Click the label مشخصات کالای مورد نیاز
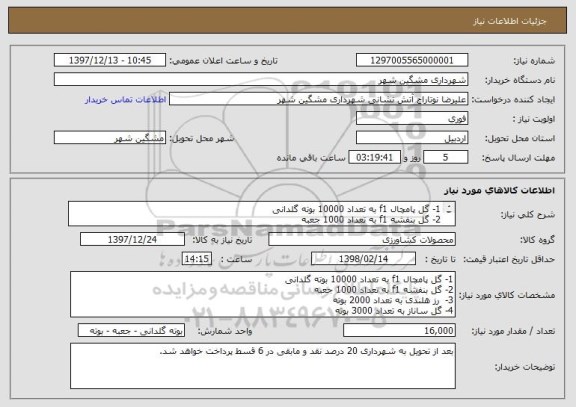 pos(507,295)
